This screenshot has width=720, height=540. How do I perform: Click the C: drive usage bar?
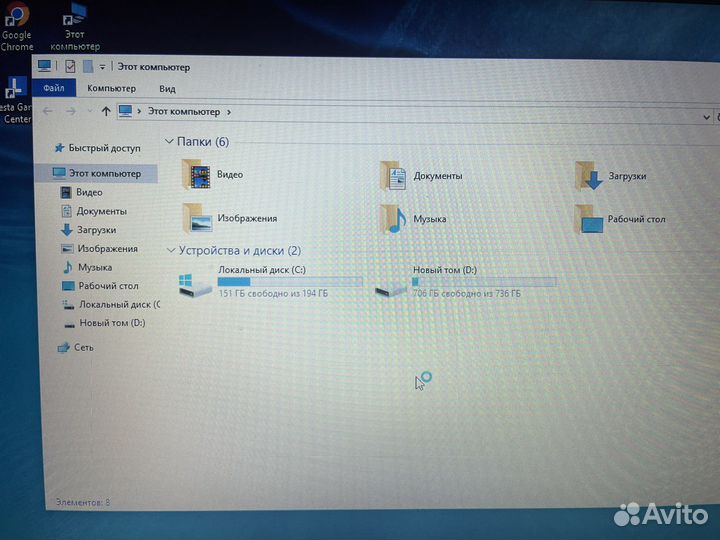pyautogui.click(x=290, y=281)
